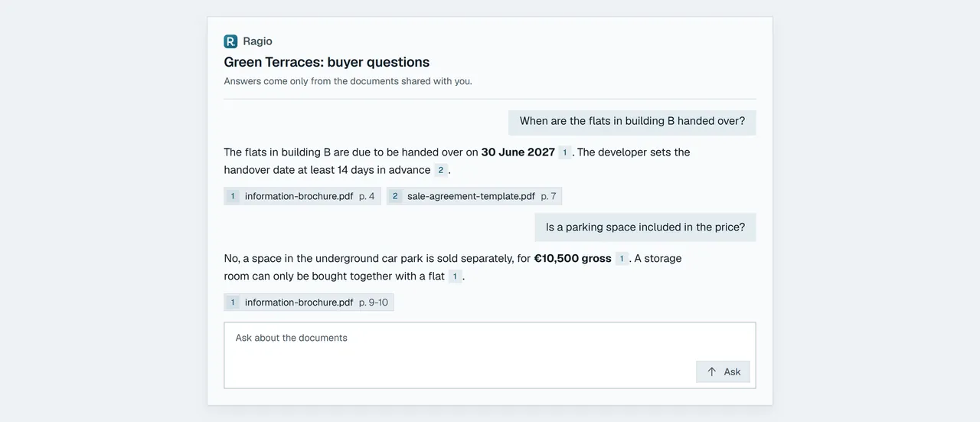Open source chip information-brochure.pdf p. 4

click(302, 196)
